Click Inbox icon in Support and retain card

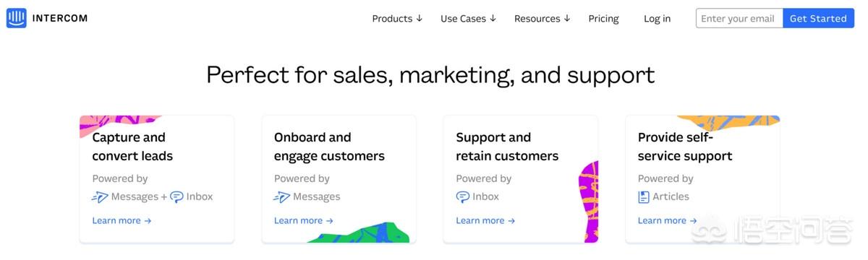point(463,196)
